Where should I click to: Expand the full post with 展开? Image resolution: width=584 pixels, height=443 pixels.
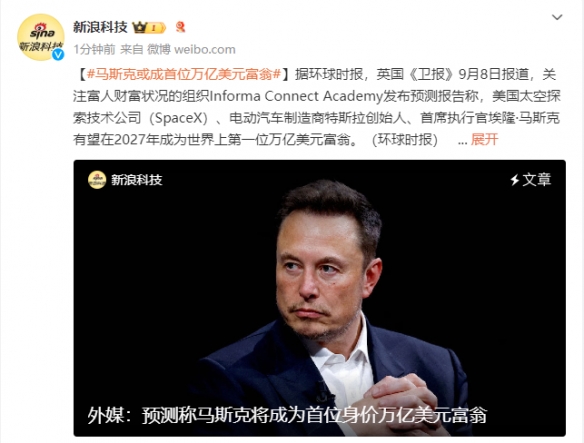pyautogui.click(x=484, y=139)
